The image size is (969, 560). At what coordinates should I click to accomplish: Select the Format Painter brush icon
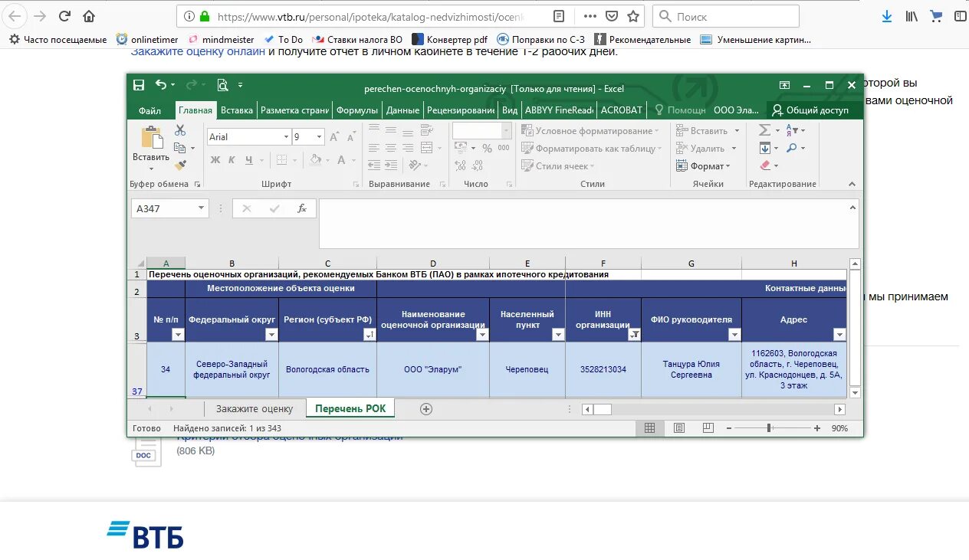180,165
